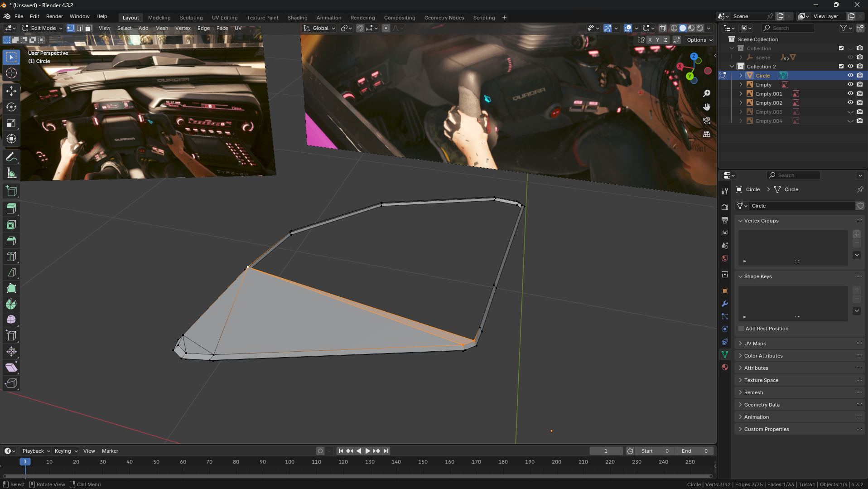Toggle camera view in the viewport
Image resolution: width=868 pixels, height=489 pixels.
pyautogui.click(x=707, y=121)
